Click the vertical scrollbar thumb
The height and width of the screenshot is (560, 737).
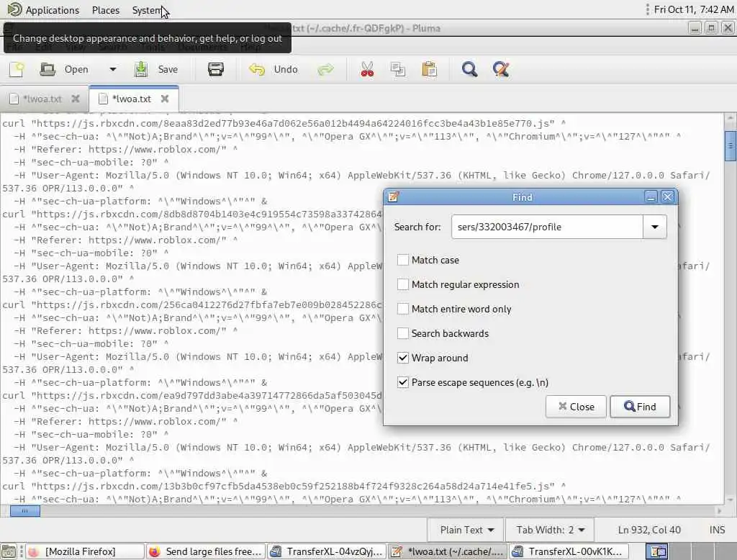click(730, 146)
